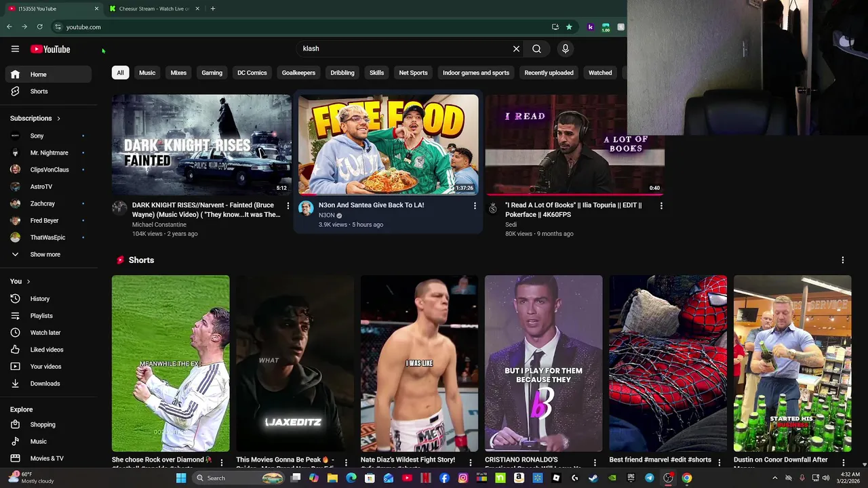Start voice search with the microphone icon
The width and height of the screenshot is (868, 488).
(x=565, y=49)
